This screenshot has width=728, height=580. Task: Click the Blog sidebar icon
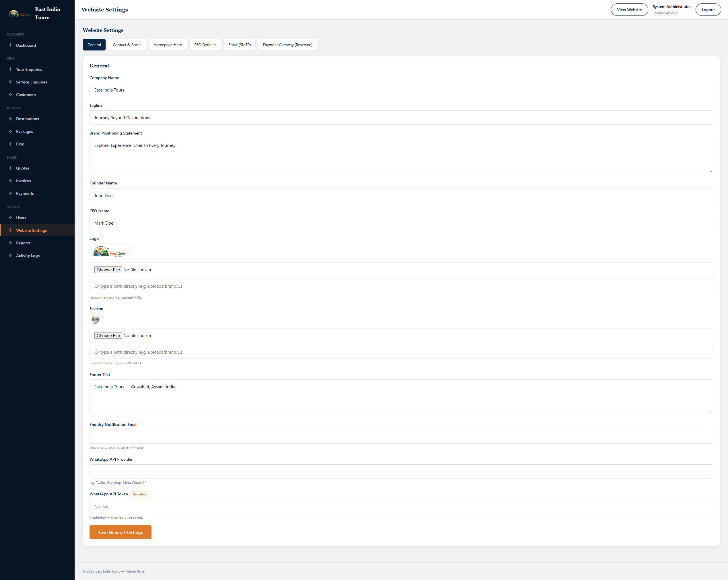pyautogui.click(x=10, y=144)
